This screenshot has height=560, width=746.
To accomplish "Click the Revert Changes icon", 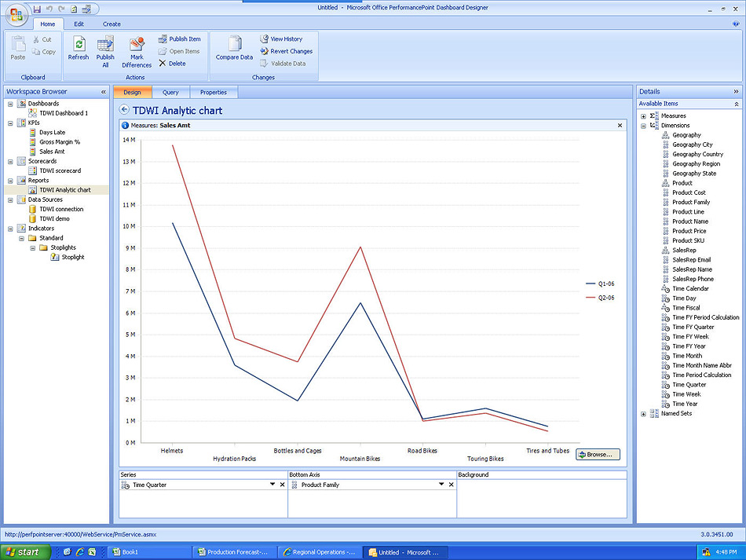I will [x=264, y=51].
